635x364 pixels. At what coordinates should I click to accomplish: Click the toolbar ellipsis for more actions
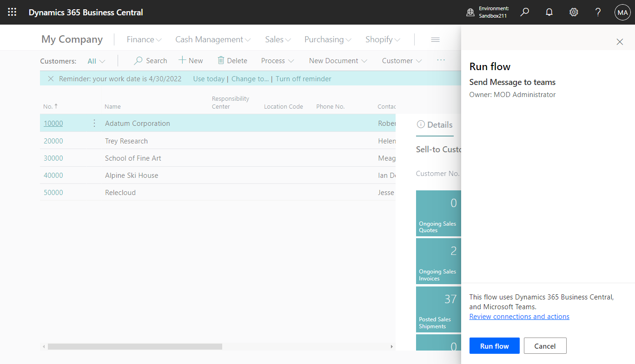tap(441, 60)
